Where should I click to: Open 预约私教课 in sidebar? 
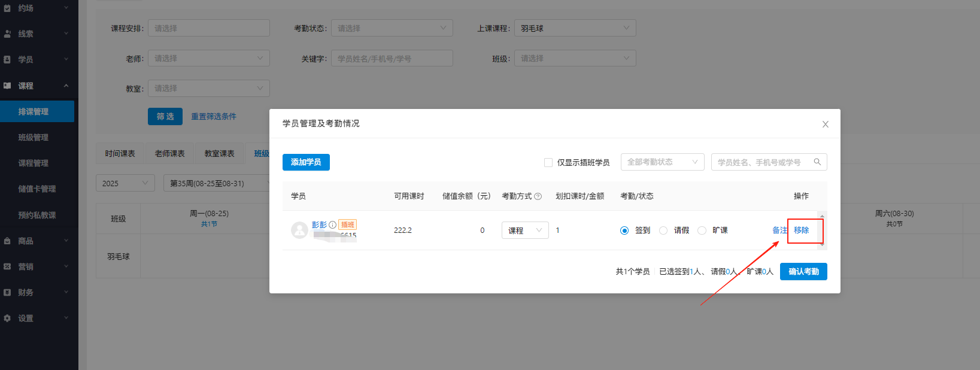tap(37, 215)
